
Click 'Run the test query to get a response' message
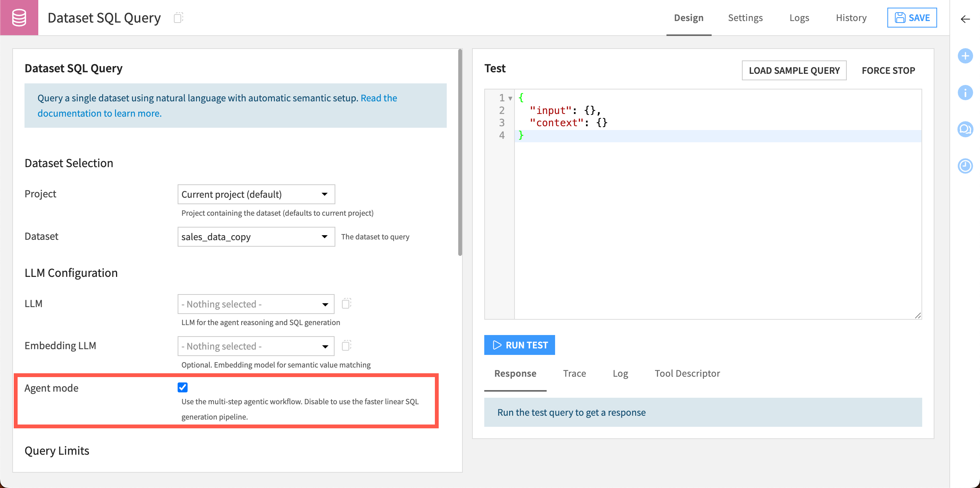click(572, 412)
